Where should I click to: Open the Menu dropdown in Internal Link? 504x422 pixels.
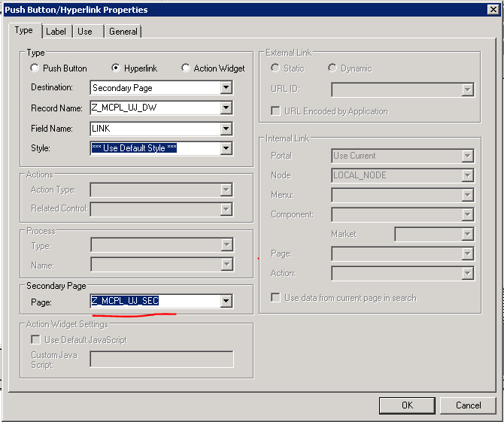[x=468, y=195]
